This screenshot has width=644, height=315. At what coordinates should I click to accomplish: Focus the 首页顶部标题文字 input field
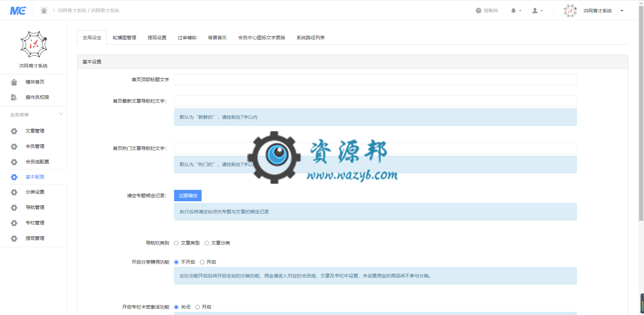(x=375, y=80)
